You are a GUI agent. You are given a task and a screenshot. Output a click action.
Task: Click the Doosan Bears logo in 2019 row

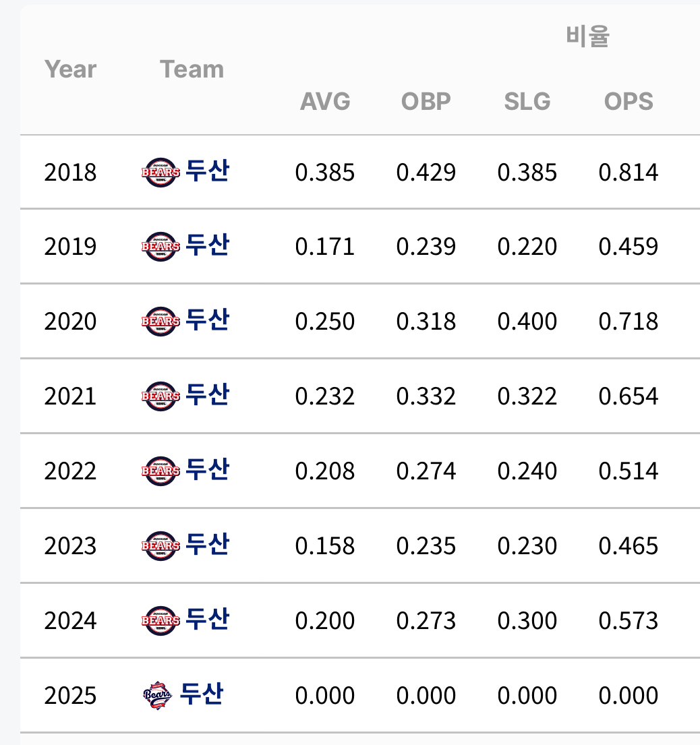coord(161,247)
